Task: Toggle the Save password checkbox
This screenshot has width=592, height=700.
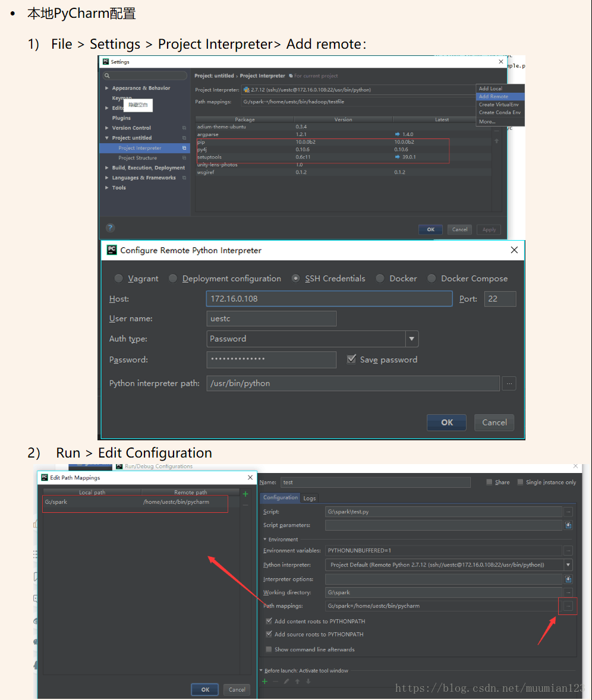Action: coord(352,359)
